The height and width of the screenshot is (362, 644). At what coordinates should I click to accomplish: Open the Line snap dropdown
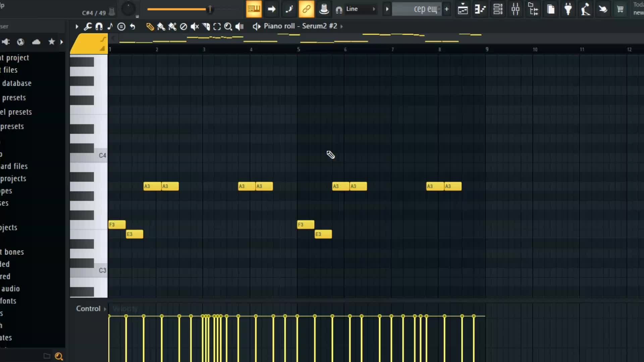361,9
